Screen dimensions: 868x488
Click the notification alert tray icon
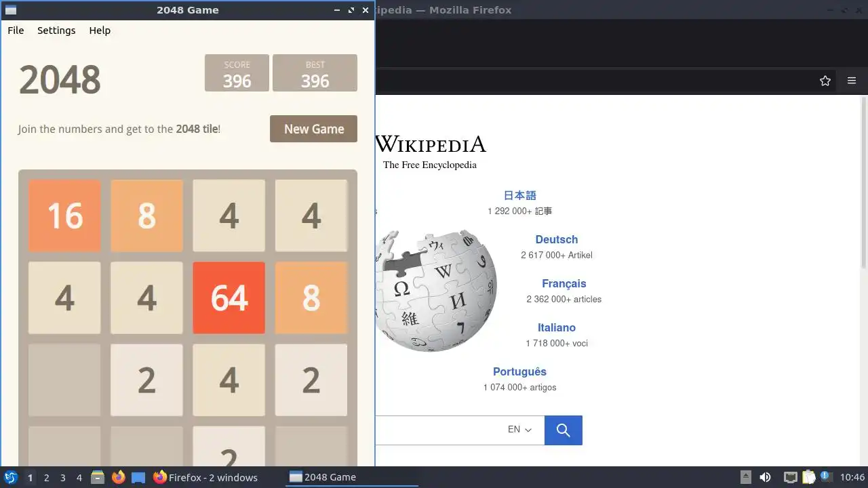(x=826, y=478)
